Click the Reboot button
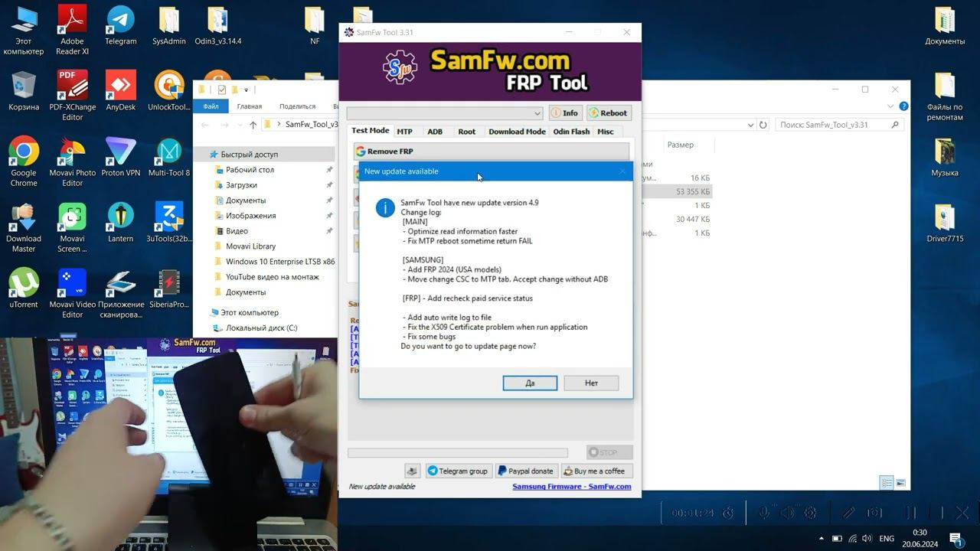Screen dimensions: 980x551 coord(609,112)
